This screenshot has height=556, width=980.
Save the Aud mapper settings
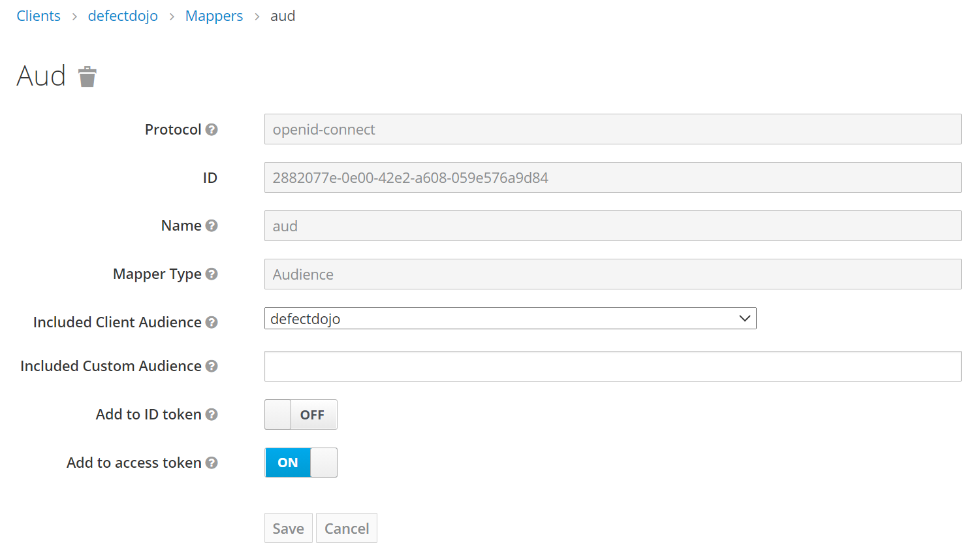[288, 527]
